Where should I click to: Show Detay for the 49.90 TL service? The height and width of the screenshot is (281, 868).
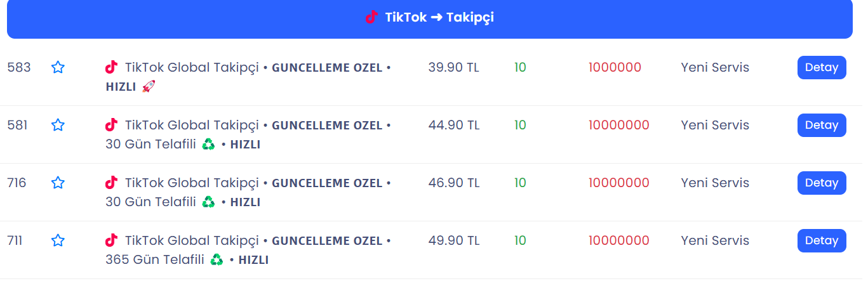click(x=822, y=240)
